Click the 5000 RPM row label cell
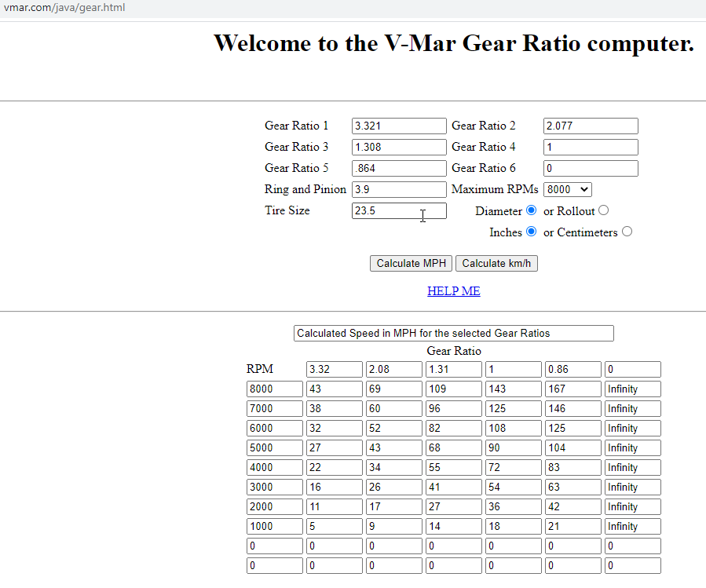The height and width of the screenshot is (588, 706). coord(275,447)
